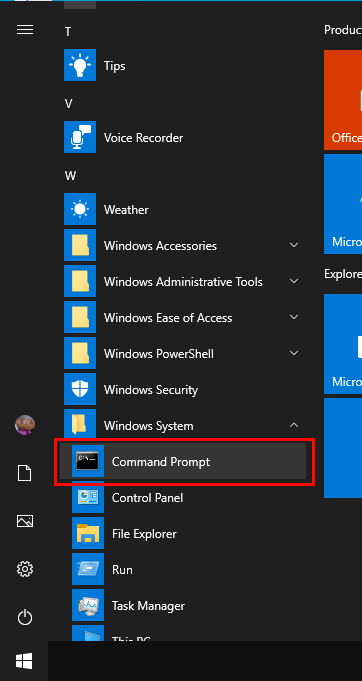Open the Tips app icon
This screenshot has width=362, height=681.
click(80, 65)
